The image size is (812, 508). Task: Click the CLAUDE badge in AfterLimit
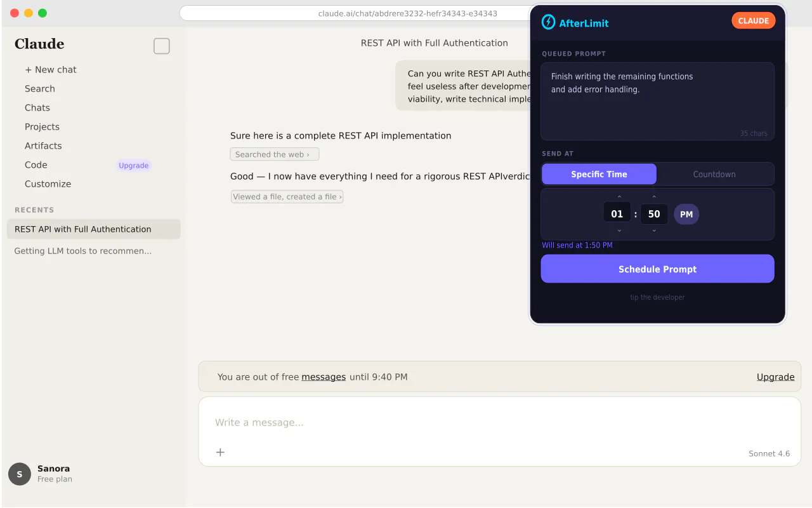[754, 20]
